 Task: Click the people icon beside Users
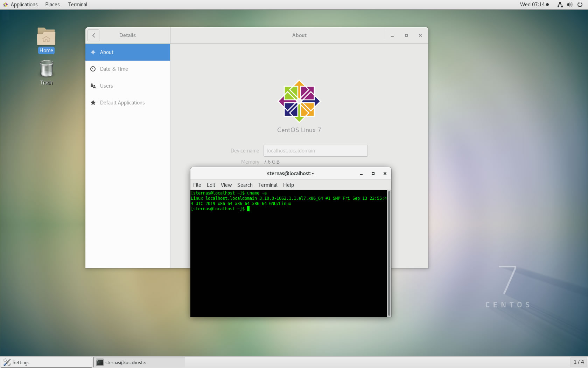(x=93, y=86)
